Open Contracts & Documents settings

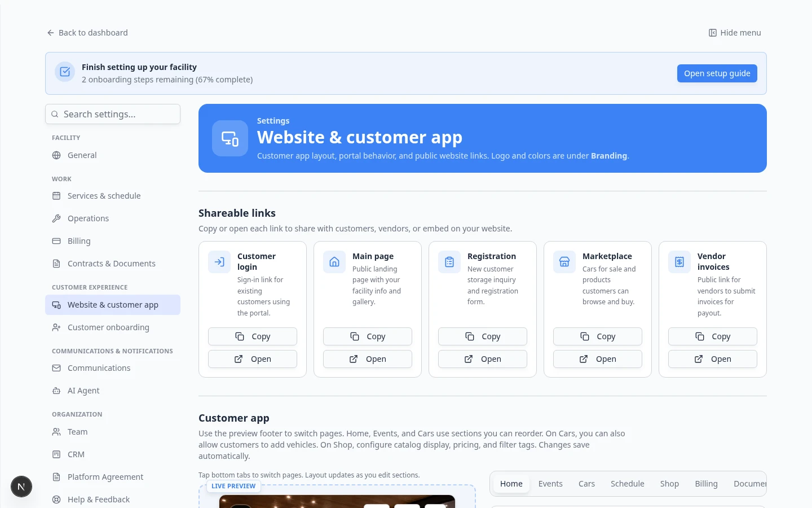point(113,264)
